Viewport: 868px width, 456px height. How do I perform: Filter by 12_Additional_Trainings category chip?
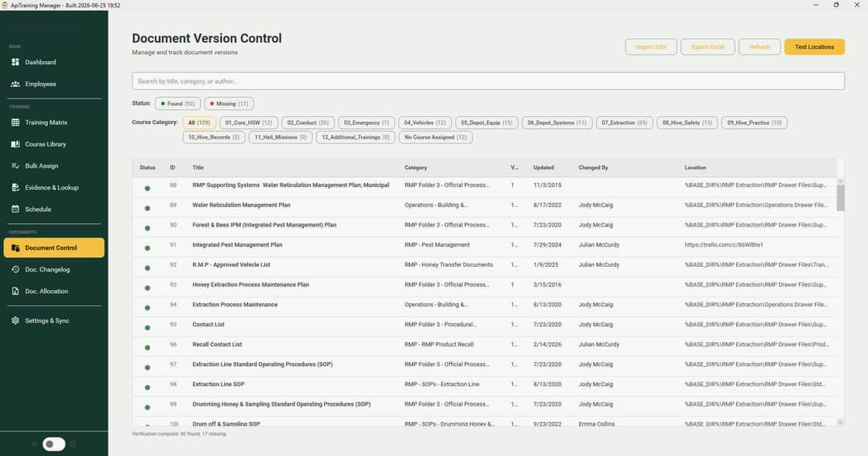pyautogui.click(x=356, y=137)
